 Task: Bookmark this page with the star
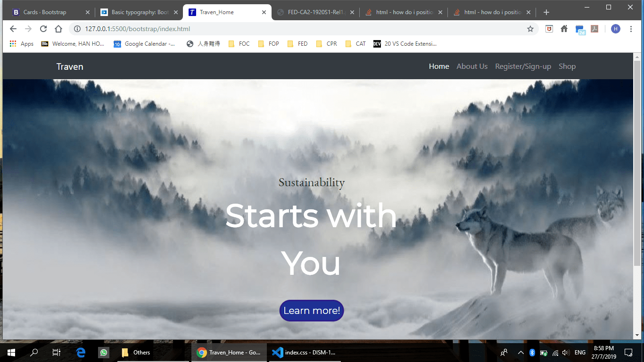coord(530,29)
